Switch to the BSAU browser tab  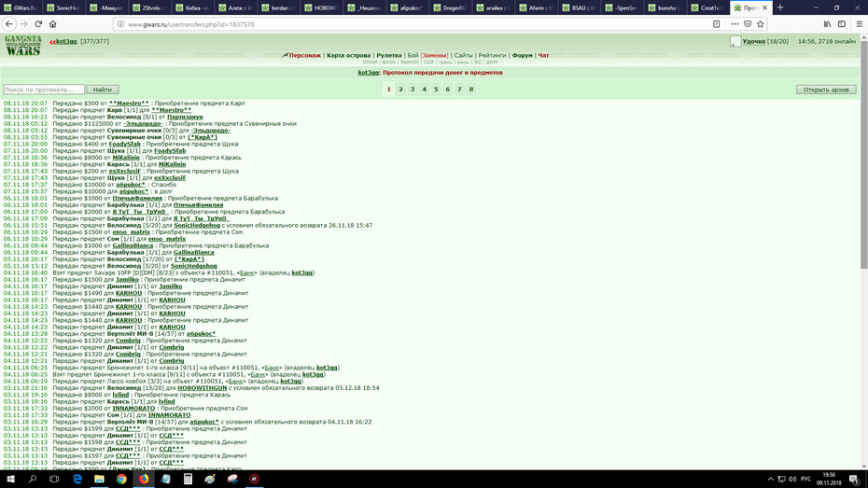[x=581, y=7]
